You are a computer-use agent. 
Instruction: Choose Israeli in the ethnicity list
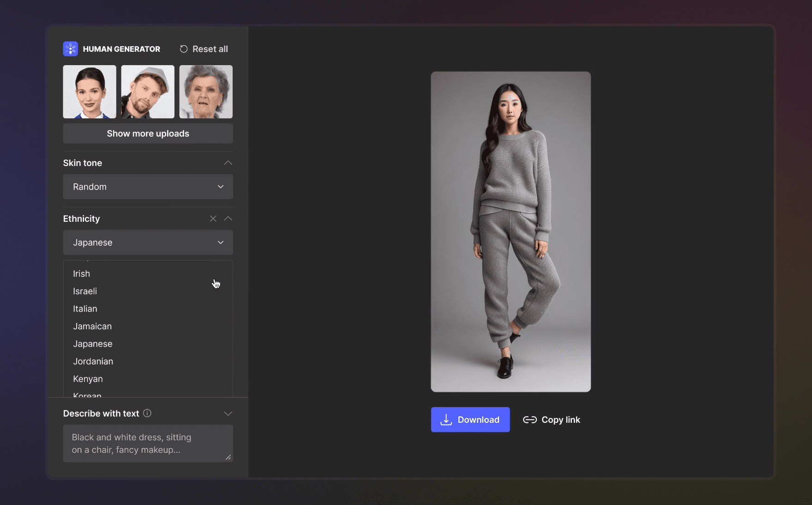(x=85, y=291)
